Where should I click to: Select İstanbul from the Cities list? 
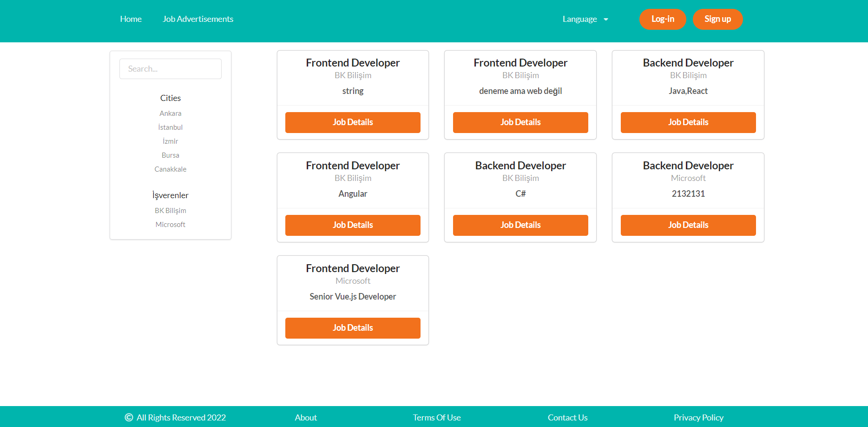pos(170,127)
